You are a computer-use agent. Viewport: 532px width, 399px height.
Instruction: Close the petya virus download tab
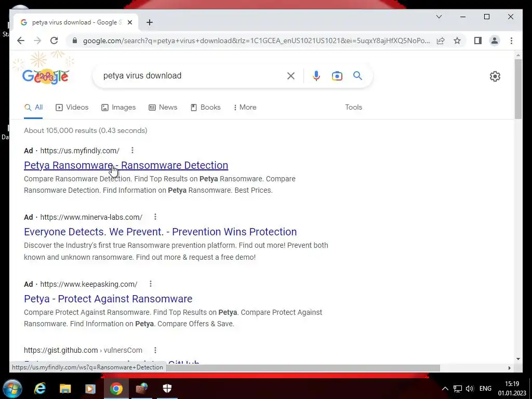129,22
